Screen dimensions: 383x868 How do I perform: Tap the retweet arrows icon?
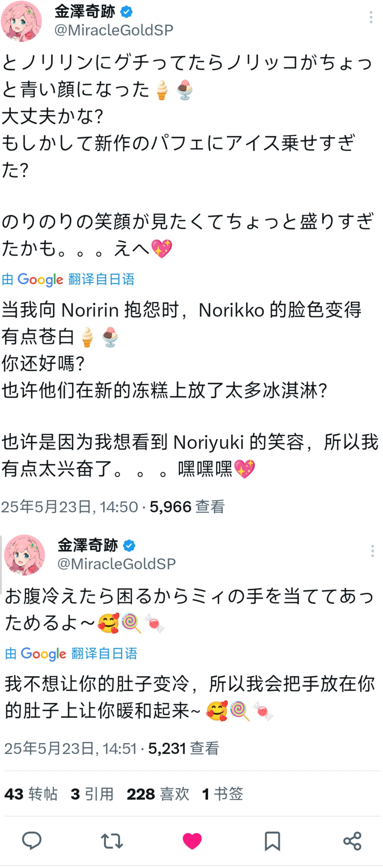(x=112, y=841)
